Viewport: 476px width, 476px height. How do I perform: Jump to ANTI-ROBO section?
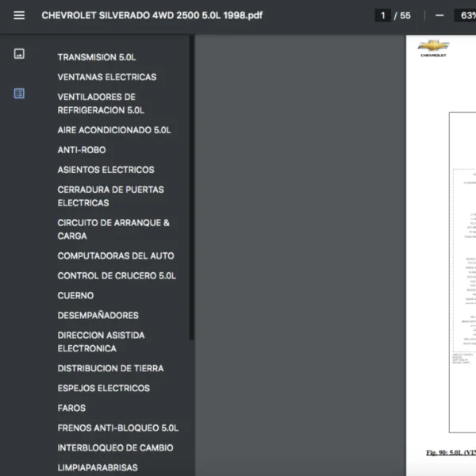(82, 150)
